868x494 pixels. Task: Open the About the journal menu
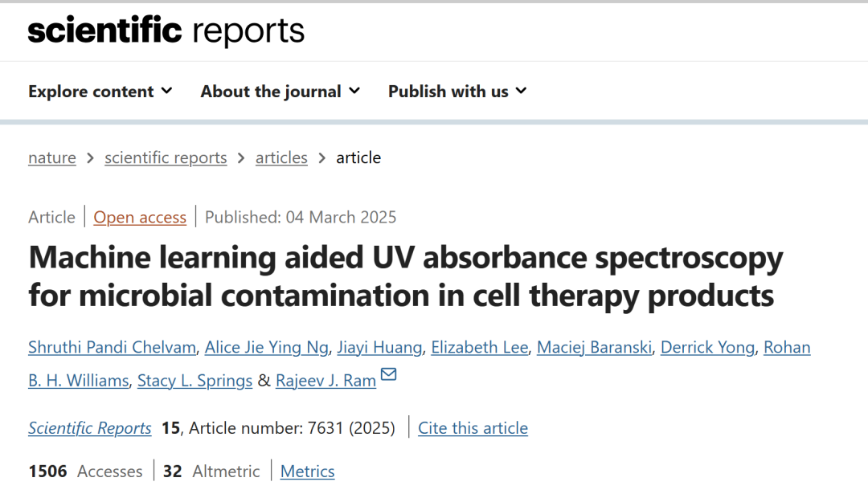pyautogui.click(x=280, y=92)
